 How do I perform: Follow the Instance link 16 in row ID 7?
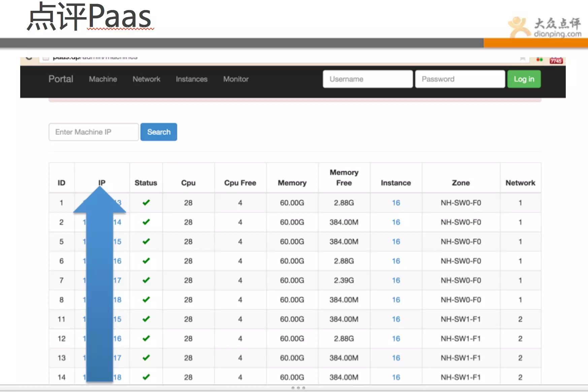(x=396, y=280)
